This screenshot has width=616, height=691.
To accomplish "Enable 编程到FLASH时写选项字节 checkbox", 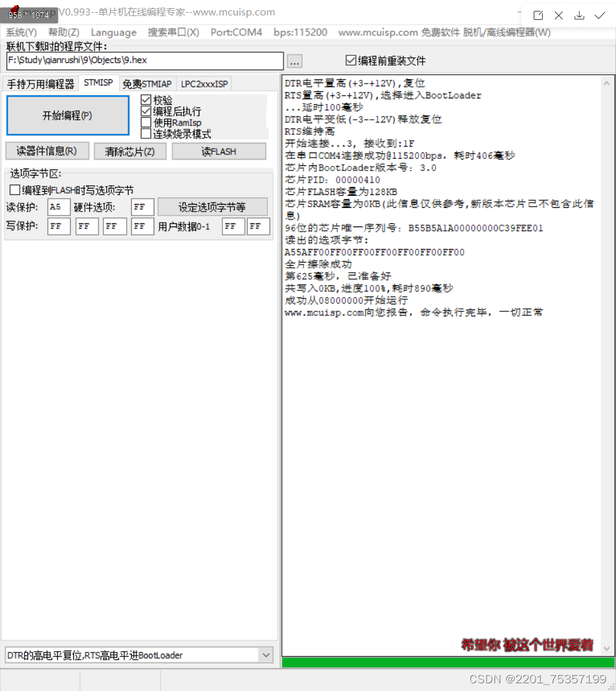I will pos(15,190).
